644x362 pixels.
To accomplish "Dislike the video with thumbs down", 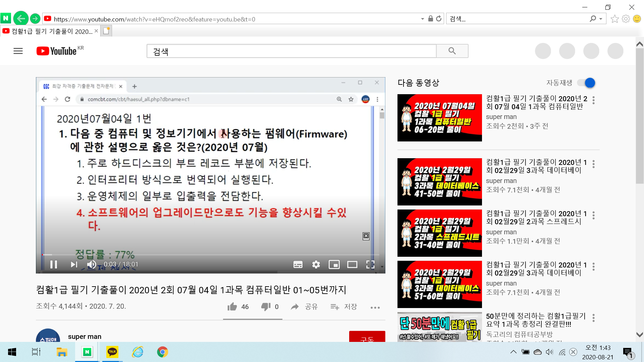I will (x=266, y=307).
